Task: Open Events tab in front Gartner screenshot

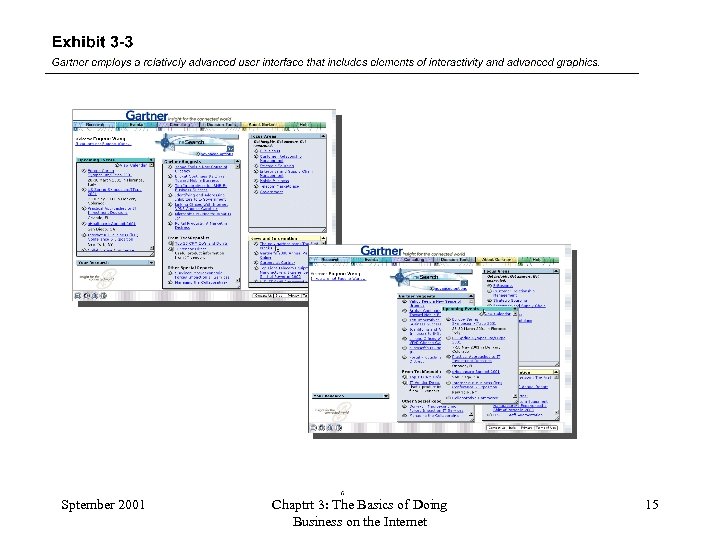Action: pos(371,259)
